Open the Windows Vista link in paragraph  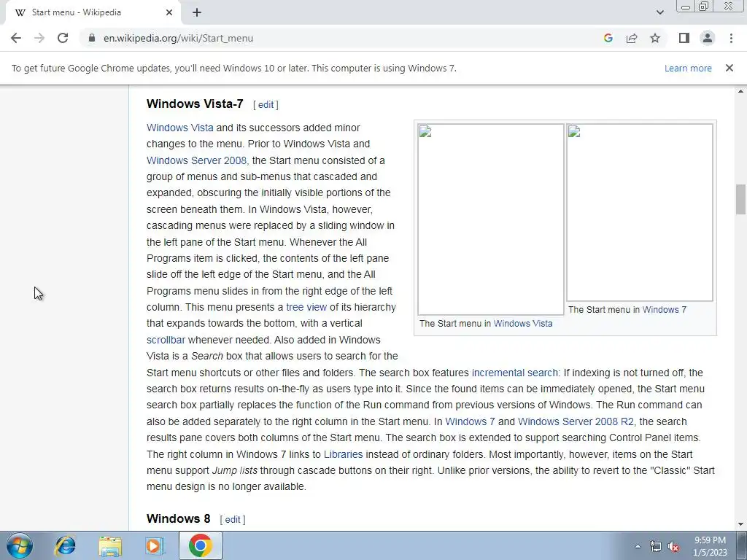[180, 128]
